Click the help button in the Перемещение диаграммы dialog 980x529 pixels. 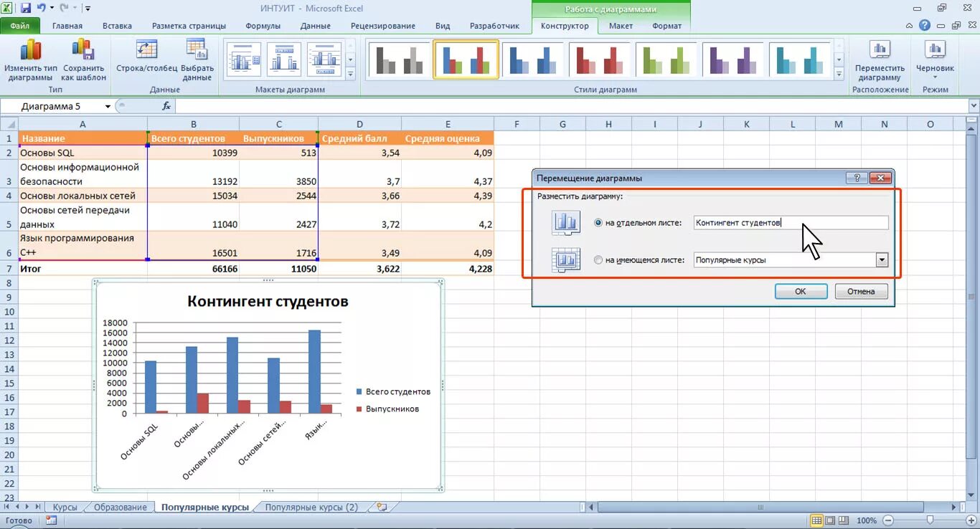[856, 178]
